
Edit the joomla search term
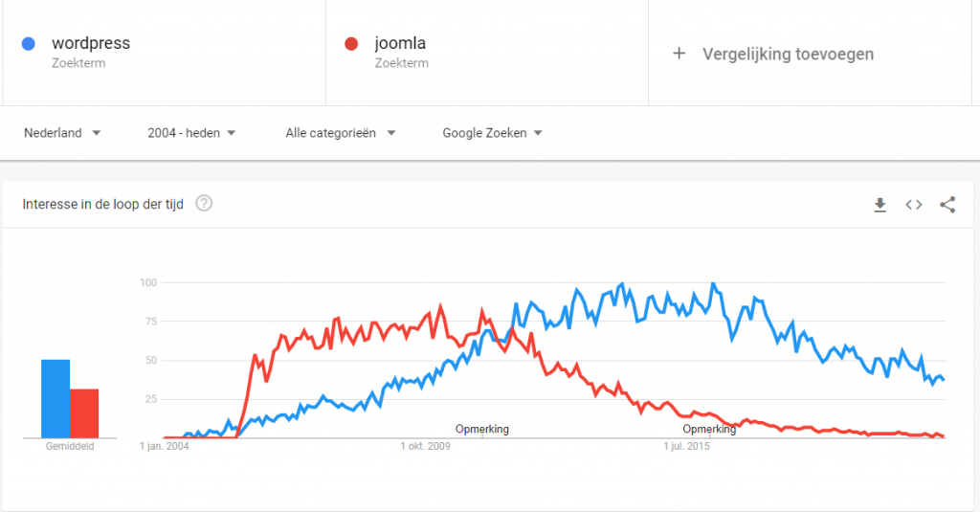click(x=400, y=43)
